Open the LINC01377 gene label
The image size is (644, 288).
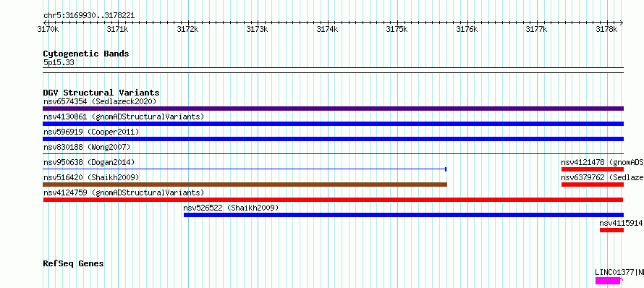[x=619, y=272]
